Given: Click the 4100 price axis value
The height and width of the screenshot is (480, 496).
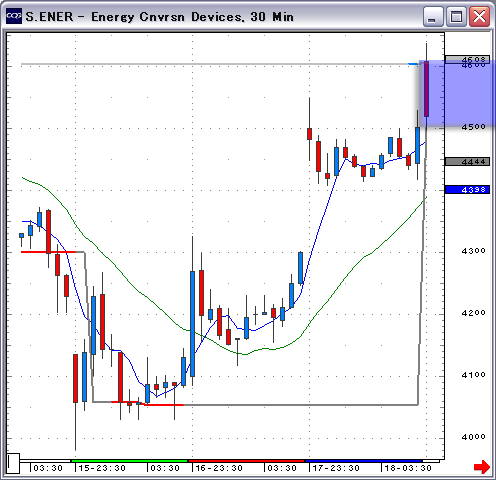Looking at the screenshot, I should 474,375.
